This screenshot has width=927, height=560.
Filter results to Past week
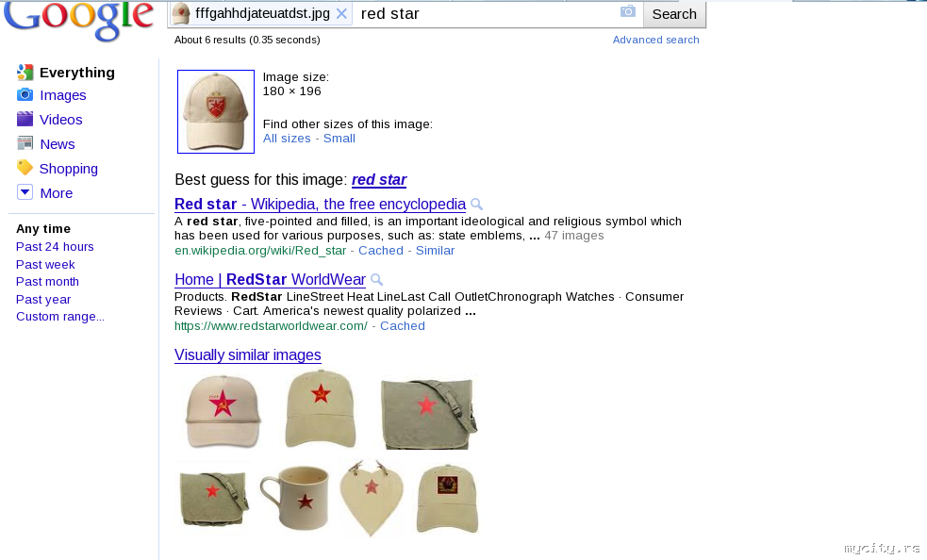point(45,264)
